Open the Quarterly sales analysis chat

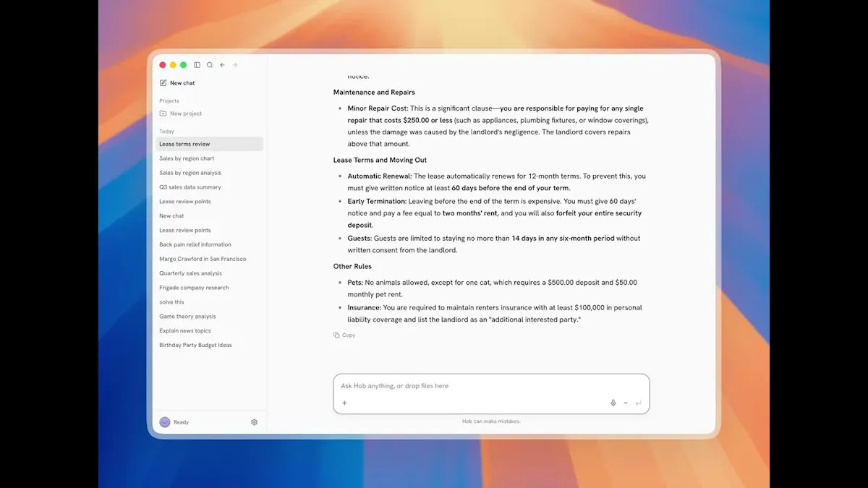tap(210, 273)
